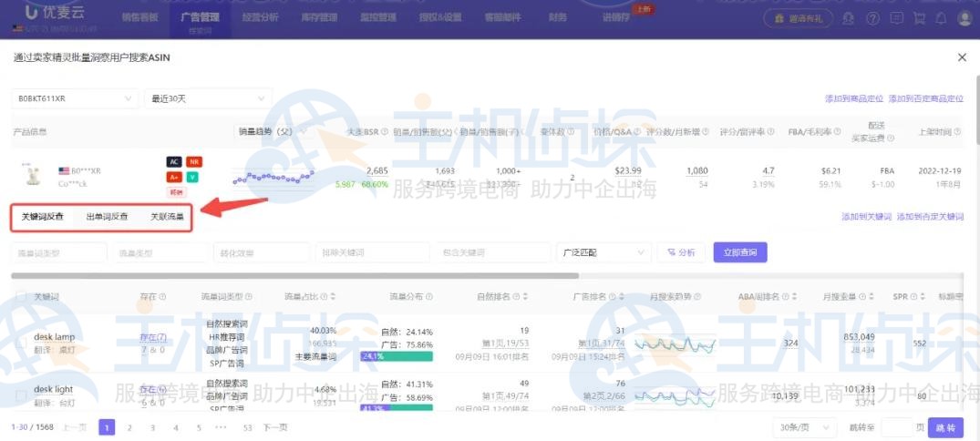The width and height of the screenshot is (980, 441).
Task: Click info icon next to 存在 column header
Action: click(162, 297)
